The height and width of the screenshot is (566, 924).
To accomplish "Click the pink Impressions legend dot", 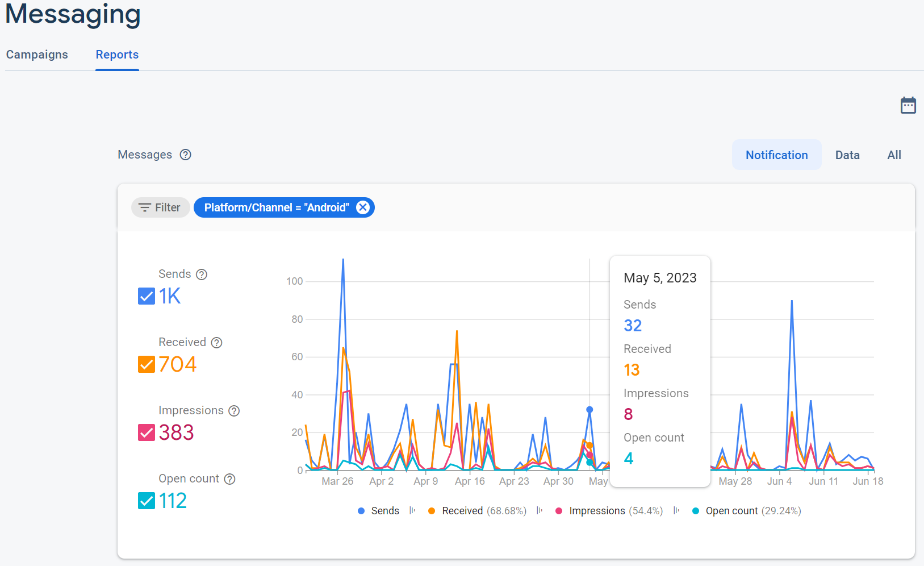I will click(x=559, y=511).
